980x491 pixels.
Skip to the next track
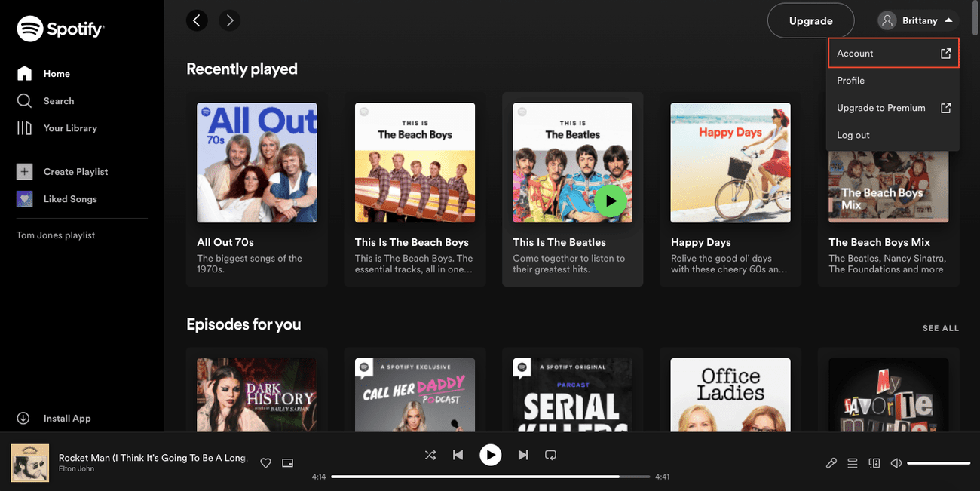click(523, 455)
